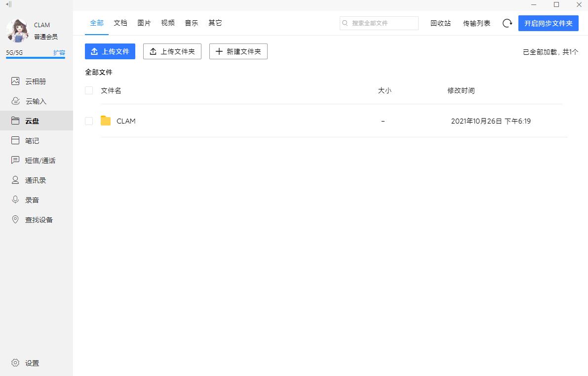The width and height of the screenshot is (588, 376).
Task: Open the CLAM user avatar
Action: [x=18, y=31]
